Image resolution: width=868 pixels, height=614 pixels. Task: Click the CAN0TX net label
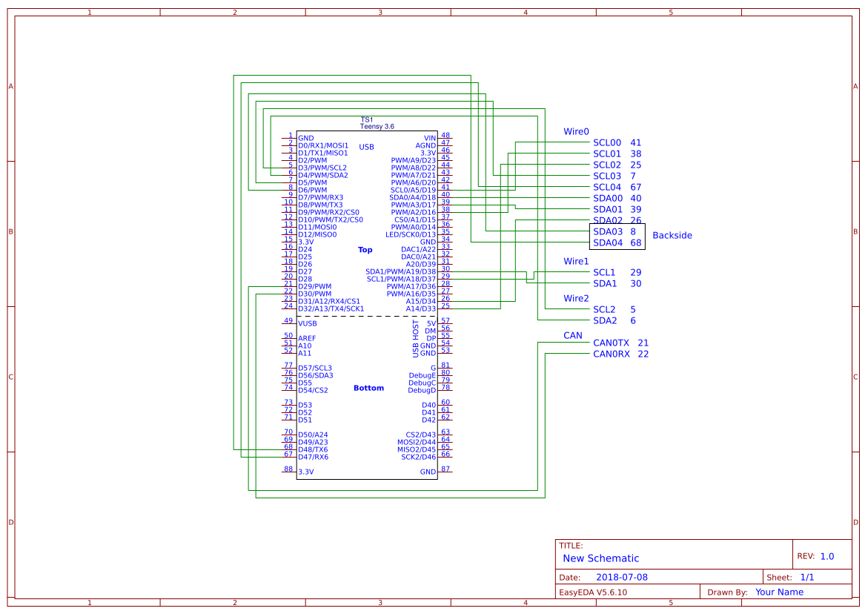611,343
